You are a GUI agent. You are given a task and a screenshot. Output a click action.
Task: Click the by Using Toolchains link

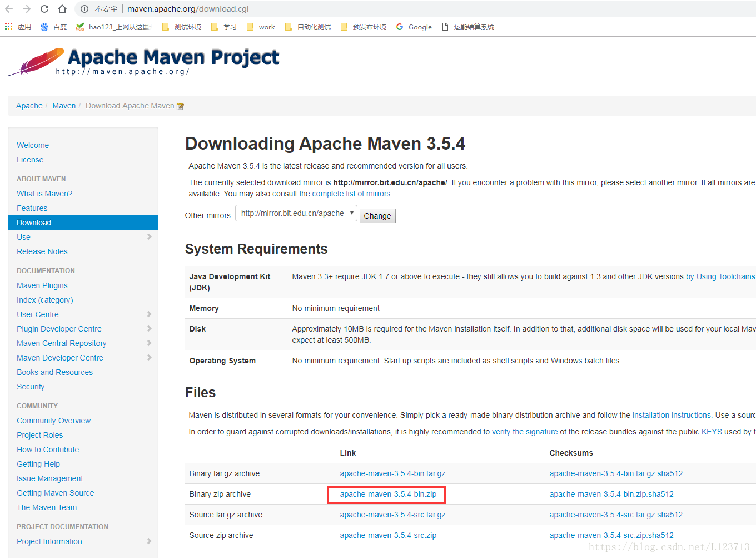720,276
